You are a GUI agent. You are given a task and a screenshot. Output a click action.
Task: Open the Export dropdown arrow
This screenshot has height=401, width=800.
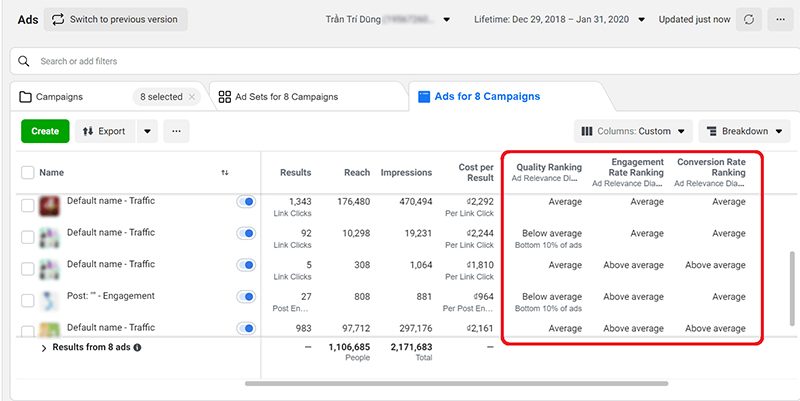click(147, 131)
